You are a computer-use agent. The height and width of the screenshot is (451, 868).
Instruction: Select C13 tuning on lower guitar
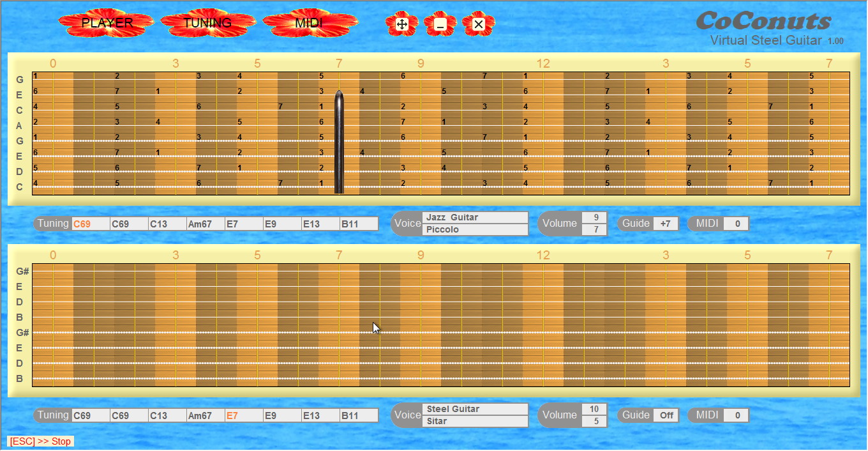[167, 415]
